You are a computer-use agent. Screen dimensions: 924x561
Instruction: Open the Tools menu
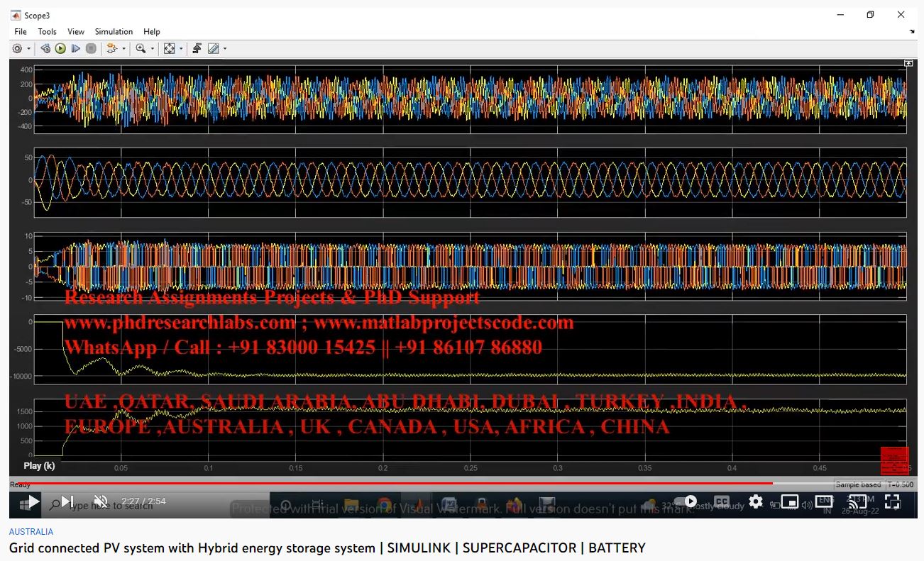coord(47,32)
